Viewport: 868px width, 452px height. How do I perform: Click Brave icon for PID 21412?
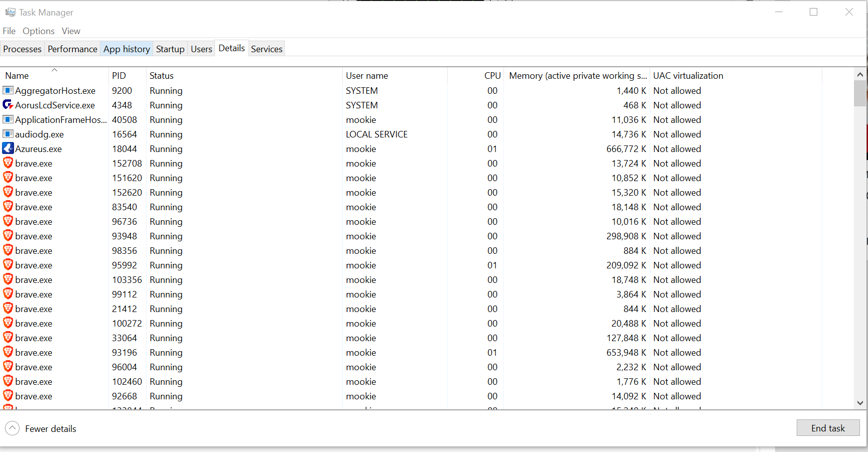[8, 309]
